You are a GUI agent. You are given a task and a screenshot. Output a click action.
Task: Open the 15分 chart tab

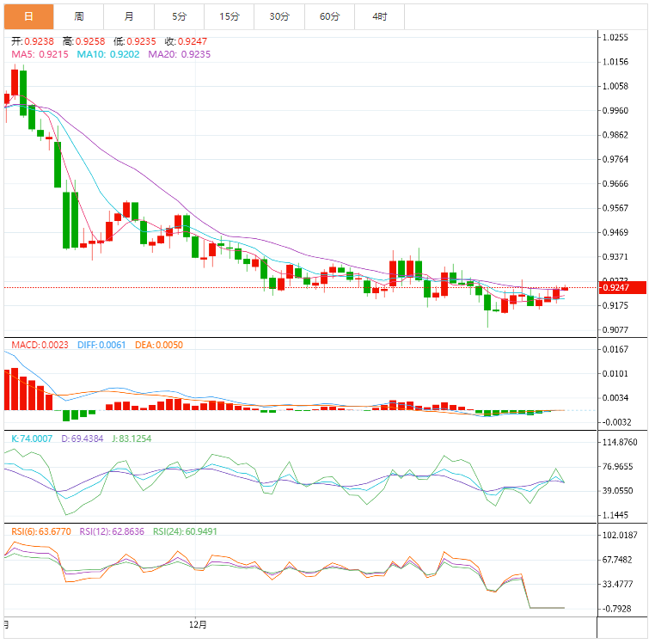coord(230,16)
